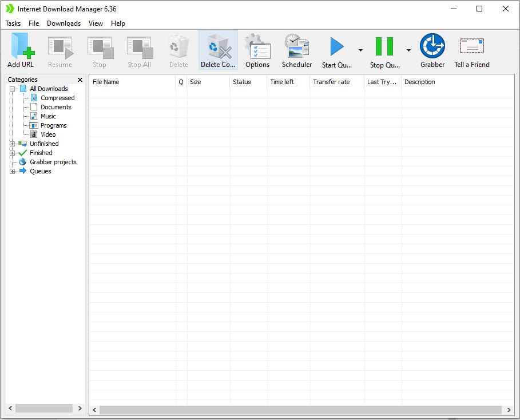Screen dimensions: 520x420
Task: Click the IDM logo in the title bar
Action: [10, 9]
